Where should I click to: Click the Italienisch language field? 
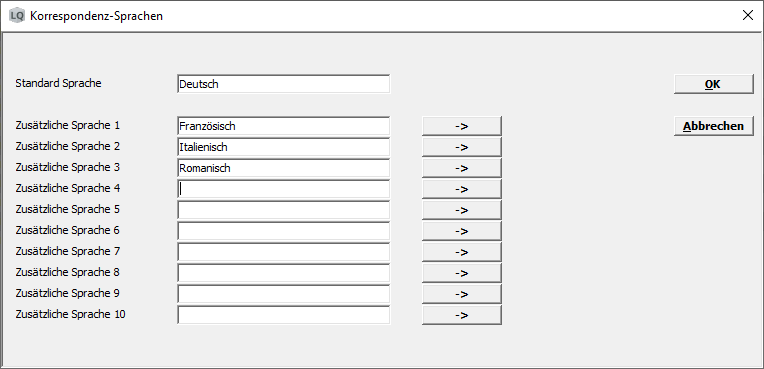click(x=284, y=147)
